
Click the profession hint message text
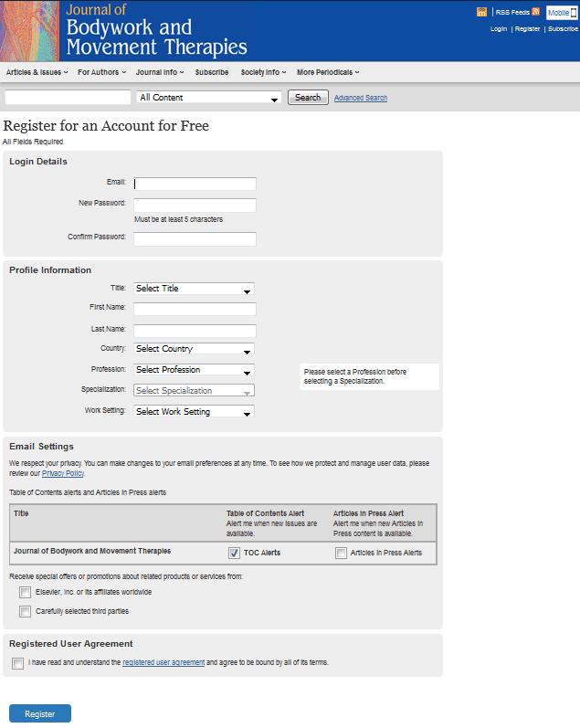click(x=355, y=376)
